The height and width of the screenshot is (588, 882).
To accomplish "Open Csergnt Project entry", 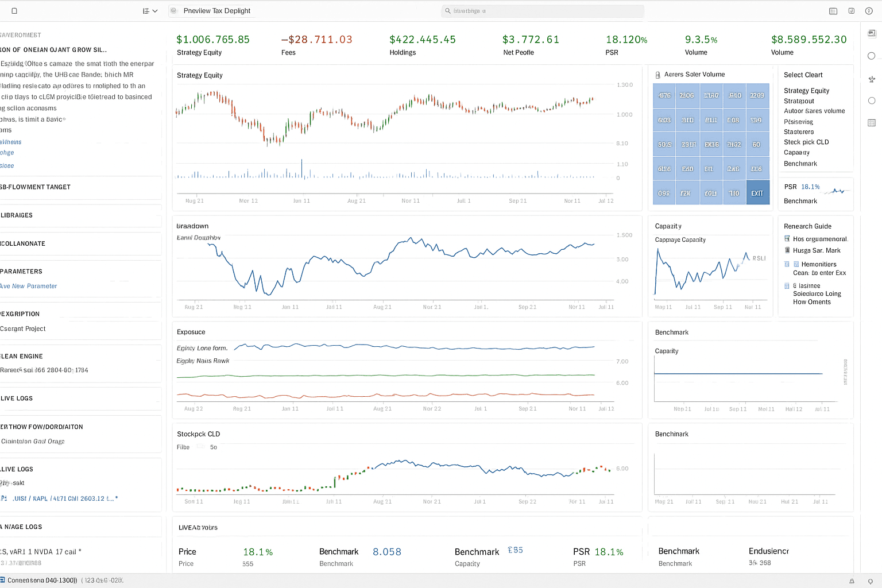I will point(23,328).
